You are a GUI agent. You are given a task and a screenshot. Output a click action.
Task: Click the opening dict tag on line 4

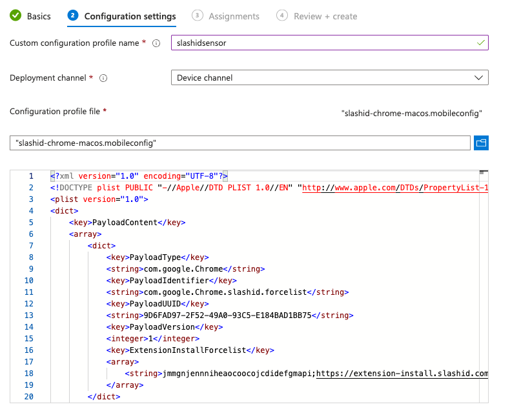[65, 211]
